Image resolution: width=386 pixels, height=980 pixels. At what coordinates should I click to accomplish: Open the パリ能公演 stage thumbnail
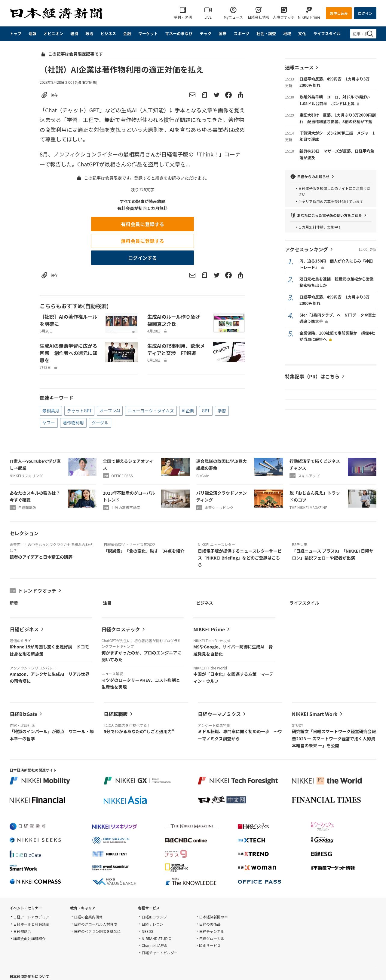tap(268, 499)
